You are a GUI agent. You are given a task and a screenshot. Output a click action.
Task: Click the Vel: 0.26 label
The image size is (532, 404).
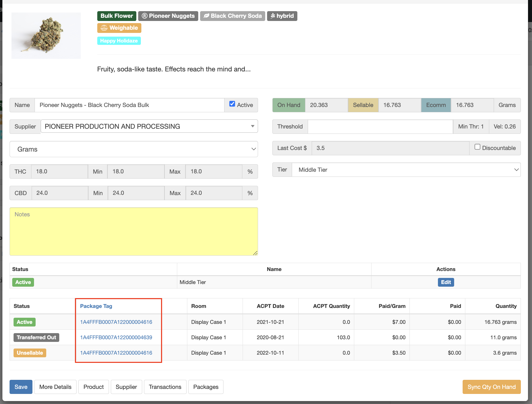click(x=505, y=127)
